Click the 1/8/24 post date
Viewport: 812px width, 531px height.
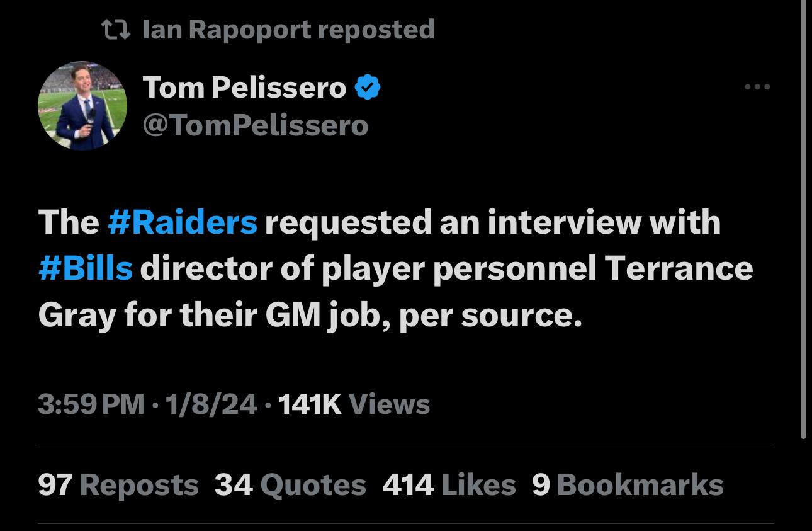tap(211, 404)
